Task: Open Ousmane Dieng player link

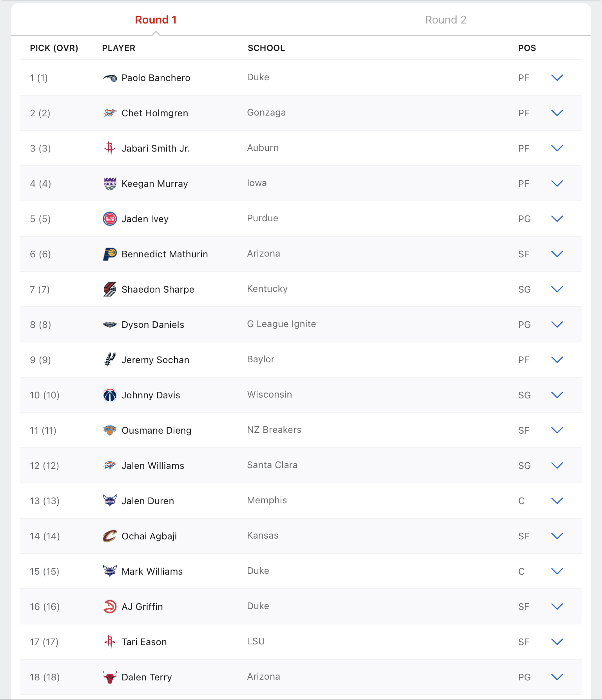Action: (156, 430)
